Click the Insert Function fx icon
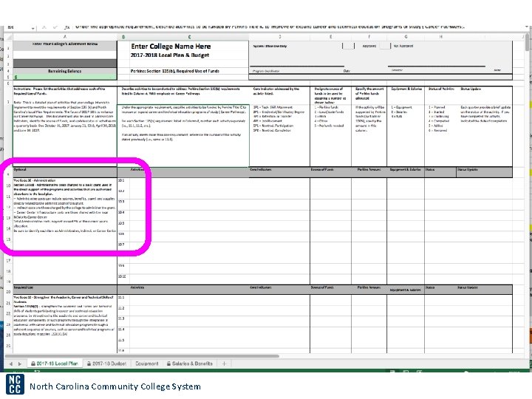This screenshot has height=399, width=532. click(67, 27)
